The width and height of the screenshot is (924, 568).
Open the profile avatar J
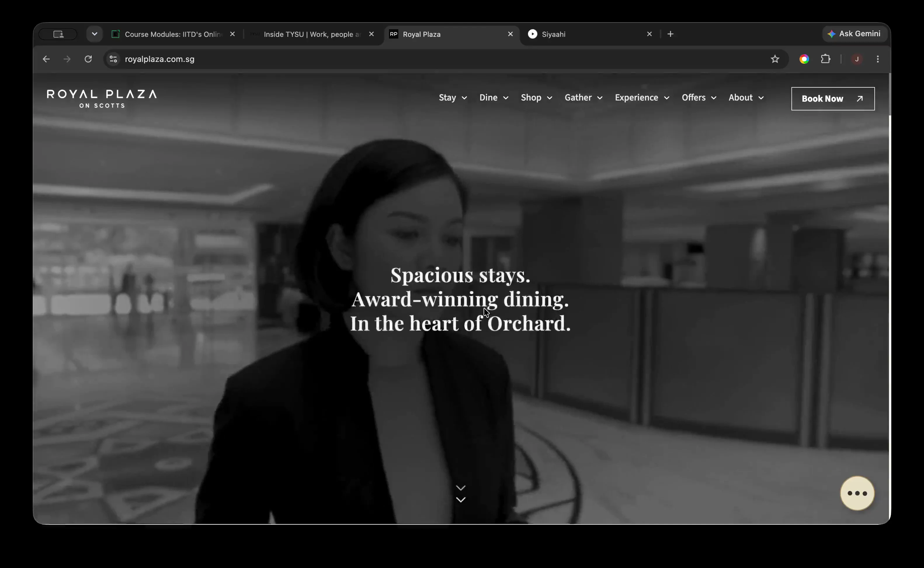coord(857,59)
